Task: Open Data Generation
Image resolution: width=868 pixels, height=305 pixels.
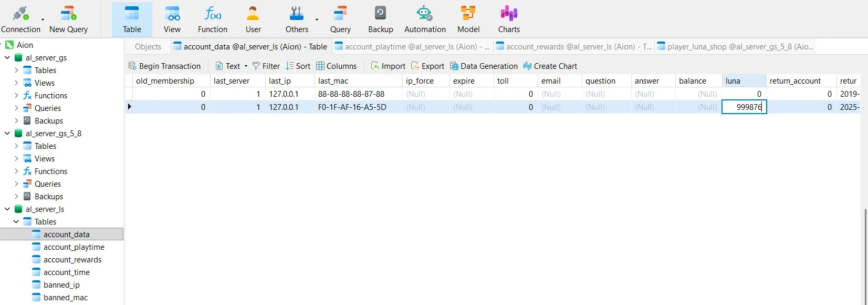Action: [484, 66]
